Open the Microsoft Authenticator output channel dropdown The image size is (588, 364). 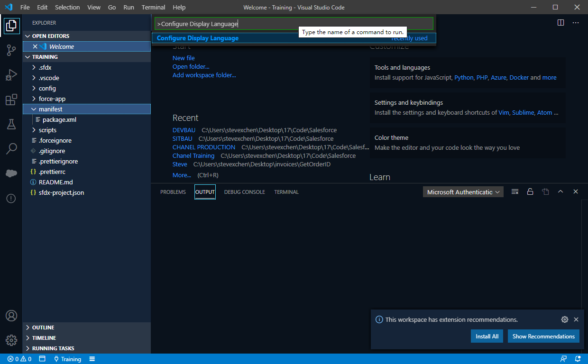pos(463,191)
